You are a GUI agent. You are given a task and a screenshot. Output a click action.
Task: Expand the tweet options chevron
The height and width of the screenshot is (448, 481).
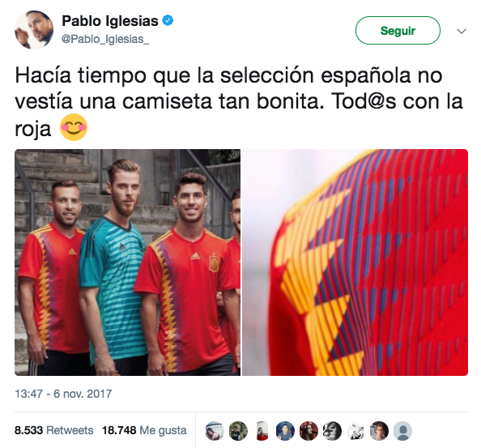point(462,31)
